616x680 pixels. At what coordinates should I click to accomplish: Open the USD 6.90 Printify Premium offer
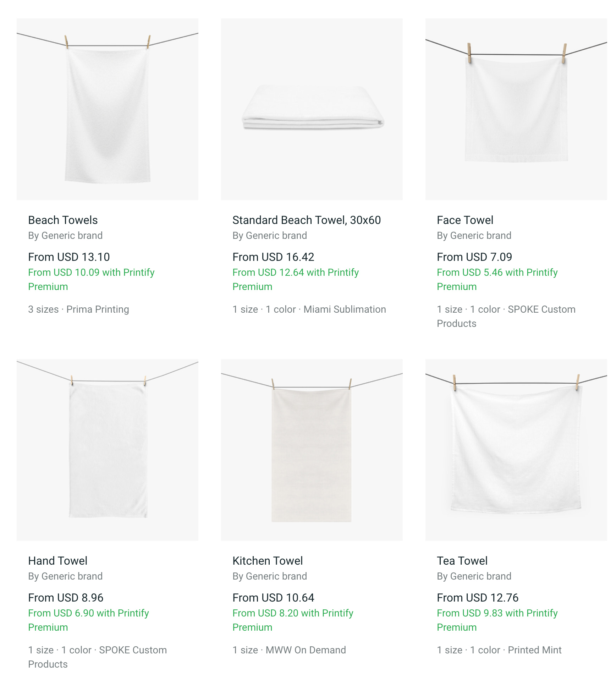tap(88, 613)
